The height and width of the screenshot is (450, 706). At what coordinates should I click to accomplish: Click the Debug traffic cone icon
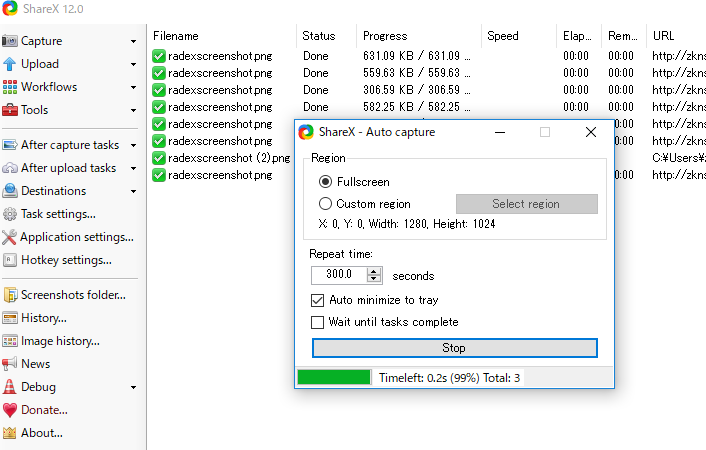click(x=9, y=387)
